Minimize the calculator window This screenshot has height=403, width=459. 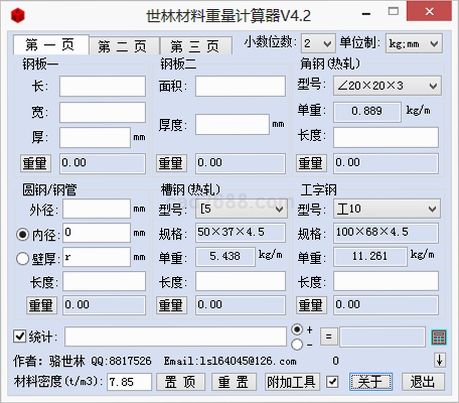point(366,13)
